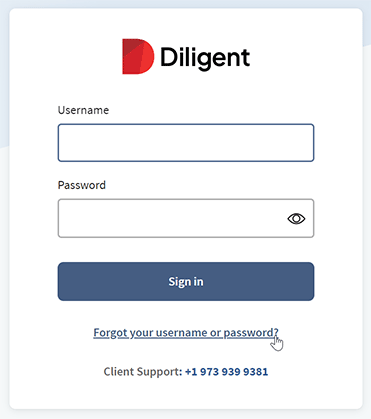Viewport: 371px width, 419px height.
Task: Open Forgot your username or password link
Action: [186, 333]
